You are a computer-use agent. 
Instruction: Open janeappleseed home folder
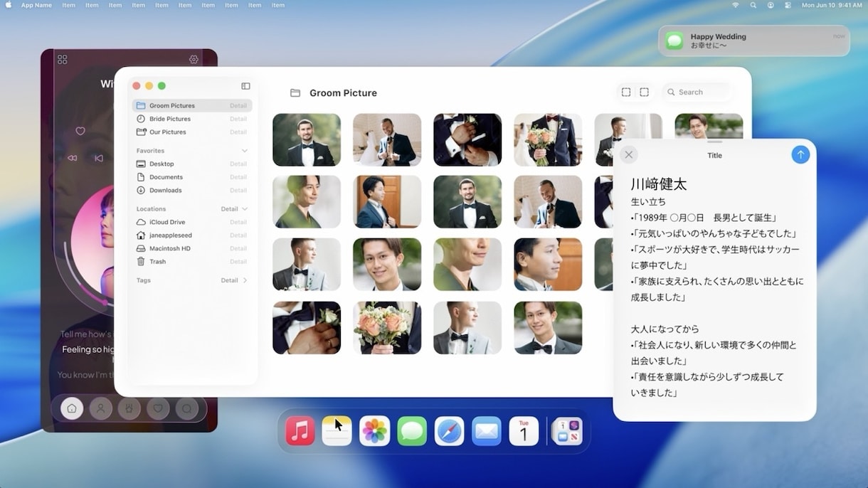click(x=192, y=235)
